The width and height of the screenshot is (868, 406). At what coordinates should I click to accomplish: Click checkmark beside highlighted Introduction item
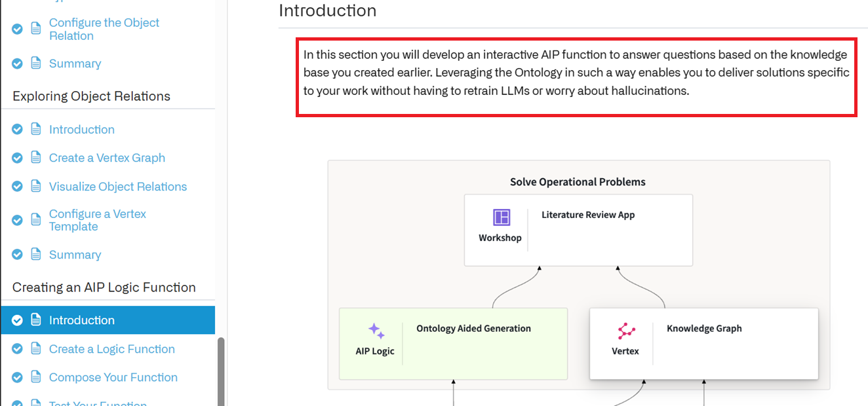[x=18, y=320]
